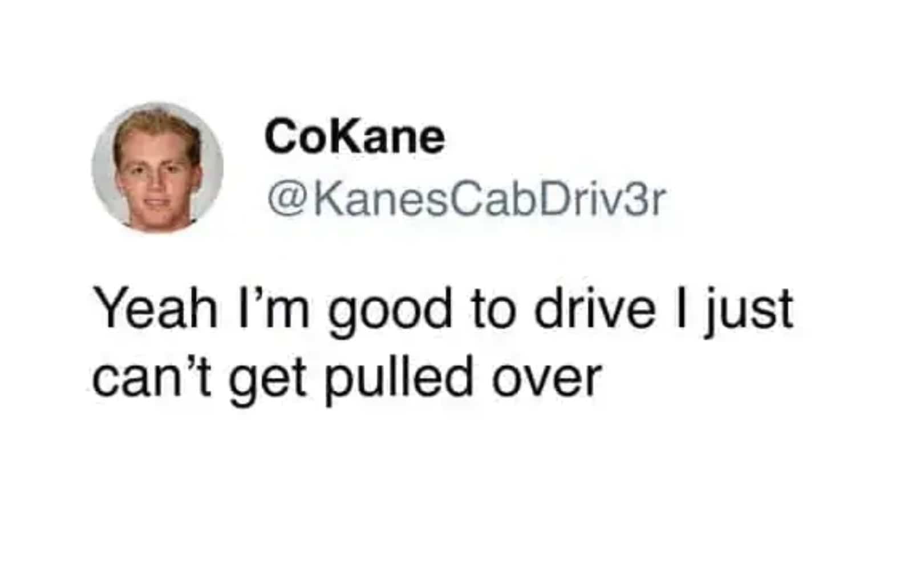Click the CoKane display name
Screen dimensions: 924x577
[x=354, y=137]
